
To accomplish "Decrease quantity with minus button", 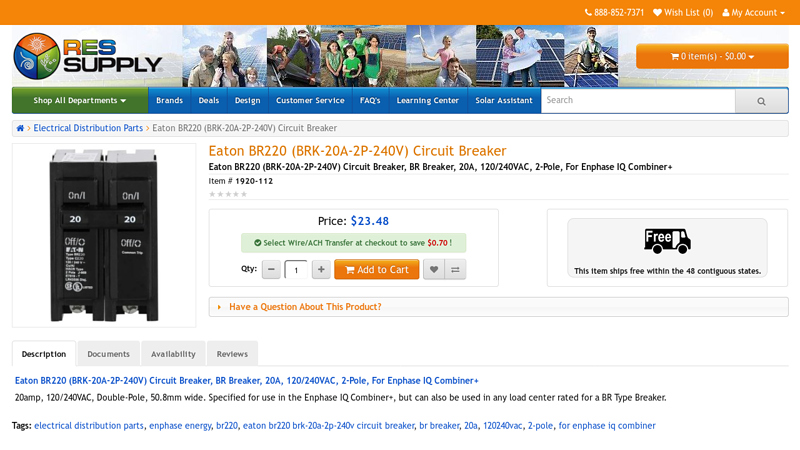I will point(271,269).
